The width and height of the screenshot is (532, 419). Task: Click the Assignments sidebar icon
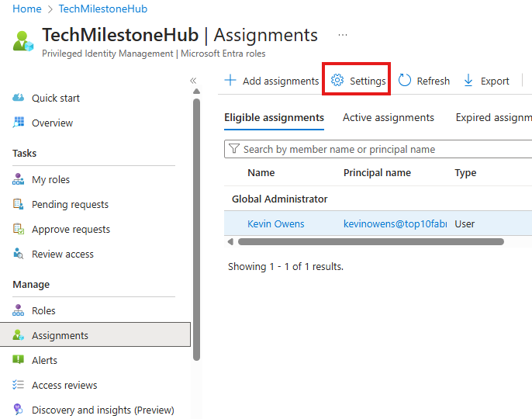coord(19,335)
